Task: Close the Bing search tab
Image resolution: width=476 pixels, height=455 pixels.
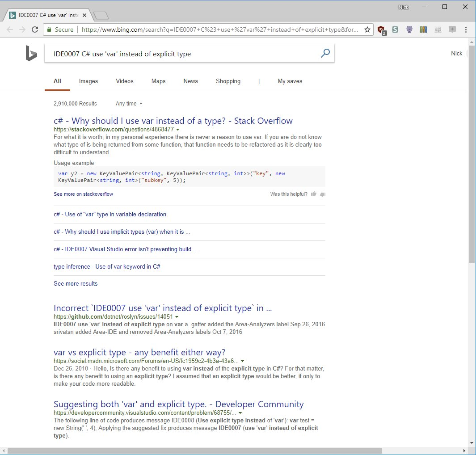Action: tap(84, 15)
